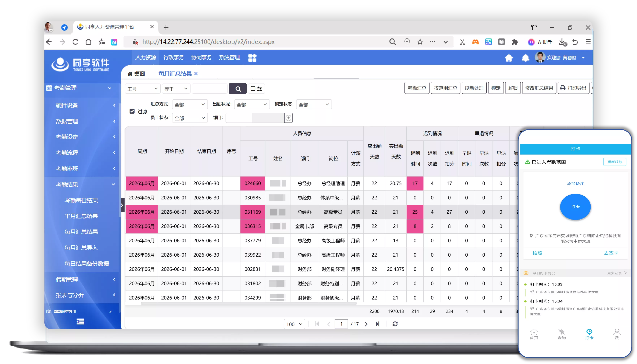Click the table horizontal scrollbar

(x=249, y=304)
